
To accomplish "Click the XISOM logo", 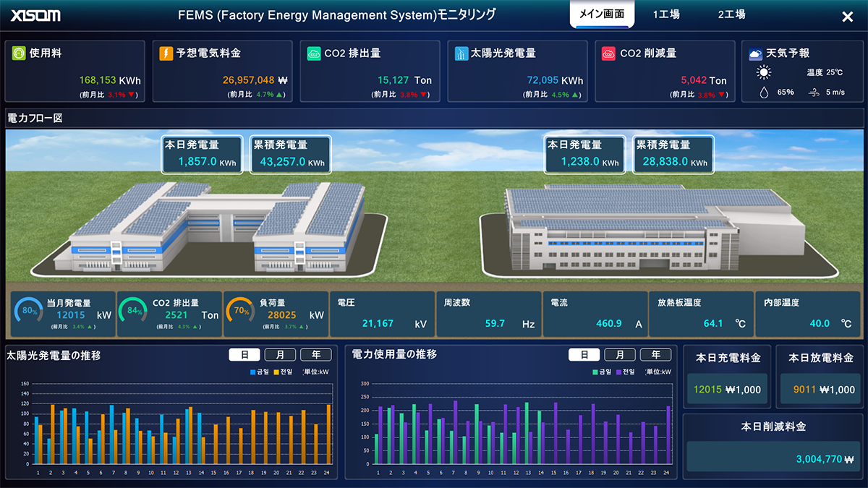I will (35, 15).
